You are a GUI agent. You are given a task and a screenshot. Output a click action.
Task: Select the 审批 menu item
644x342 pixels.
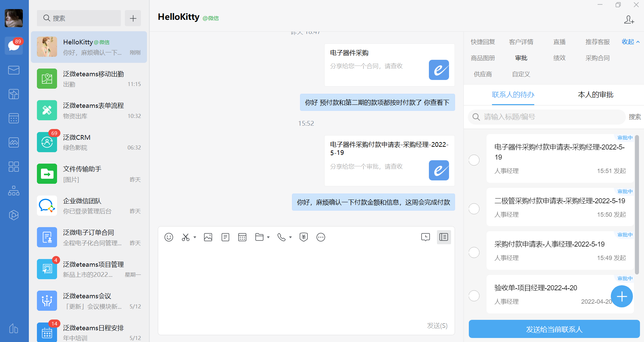point(521,58)
